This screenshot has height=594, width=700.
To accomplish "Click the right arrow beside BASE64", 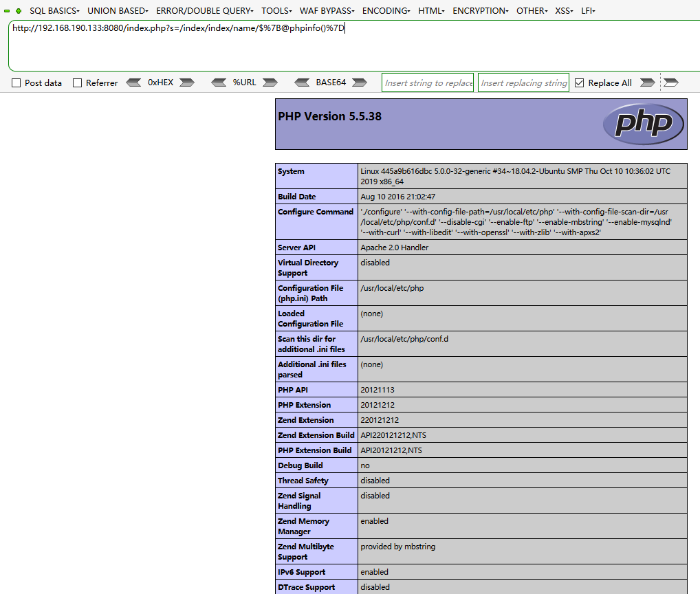I will (x=360, y=82).
